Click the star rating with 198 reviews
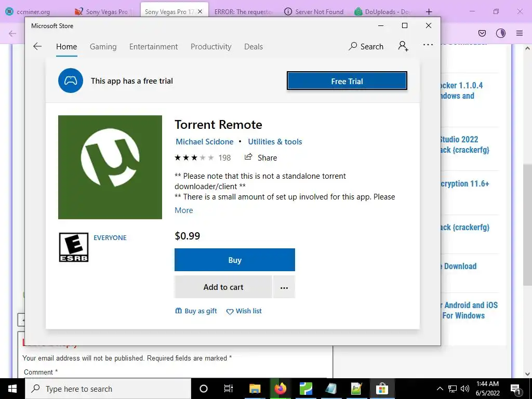The height and width of the screenshot is (399, 532). [203, 158]
